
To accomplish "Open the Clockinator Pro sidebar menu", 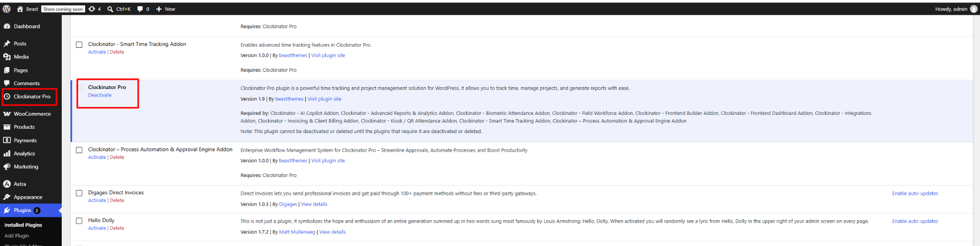I will point(32,96).
